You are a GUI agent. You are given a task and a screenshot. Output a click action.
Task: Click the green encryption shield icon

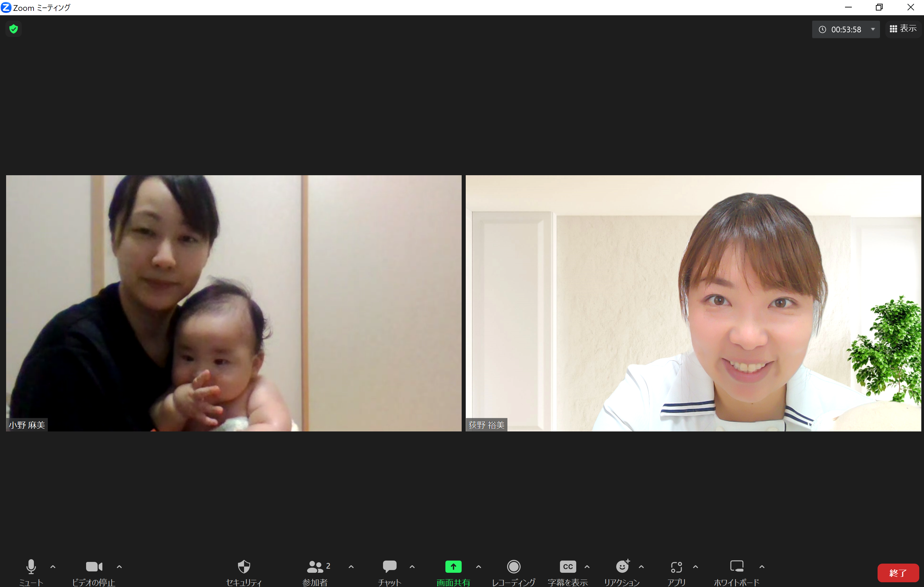[x=14, y=29]
